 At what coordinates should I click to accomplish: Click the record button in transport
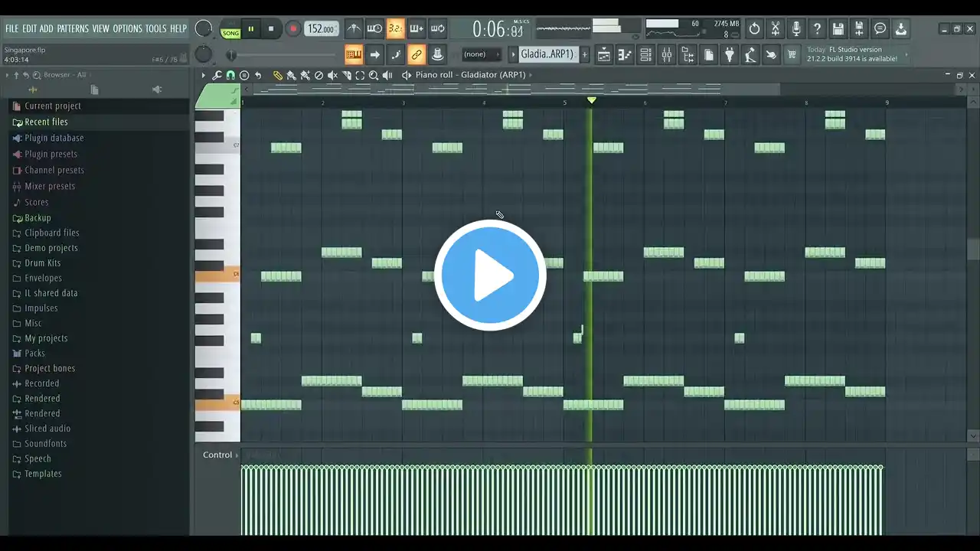click(x=292, y=29)
